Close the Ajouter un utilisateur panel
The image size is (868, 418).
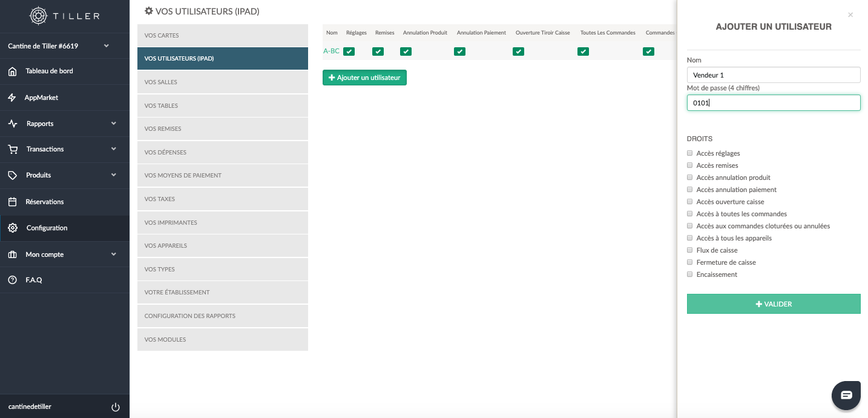(x=850, y=15)
